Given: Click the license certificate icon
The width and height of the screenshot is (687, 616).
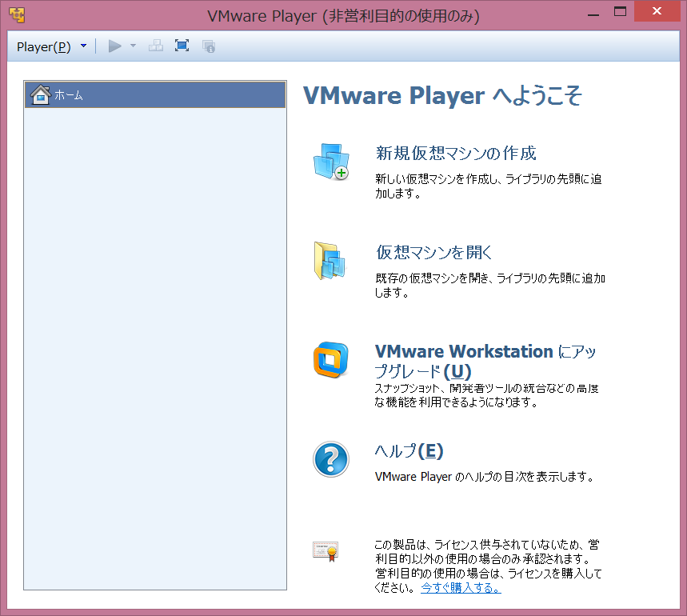Looking at the screenshot, I should (x=326, y=551).
